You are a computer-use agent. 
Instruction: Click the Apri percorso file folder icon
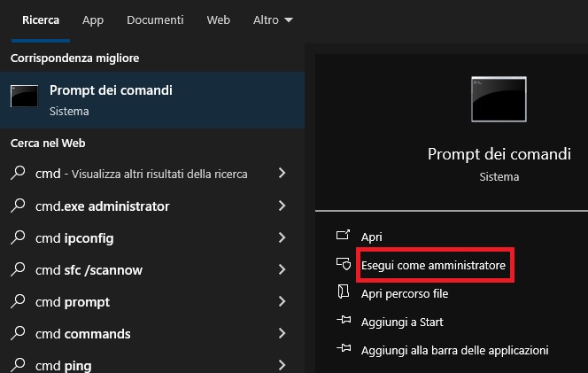point(343,291)
